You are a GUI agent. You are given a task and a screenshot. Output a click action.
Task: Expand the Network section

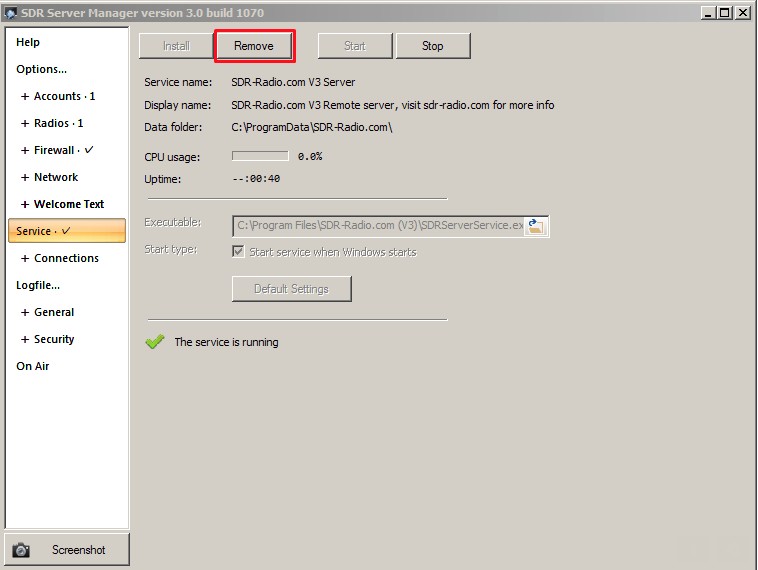[x=25, y=177]
